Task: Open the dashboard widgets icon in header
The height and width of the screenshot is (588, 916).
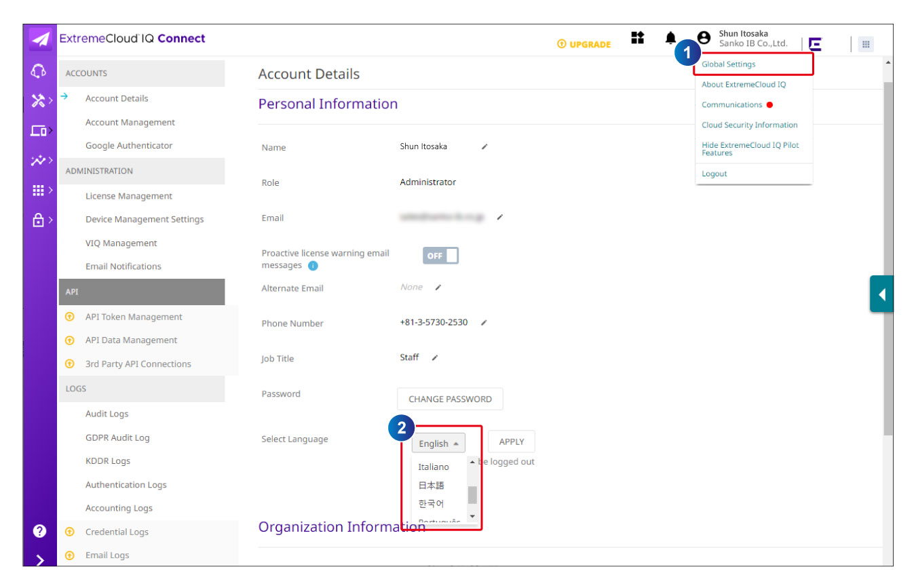Action: click(x=638, y=38)
